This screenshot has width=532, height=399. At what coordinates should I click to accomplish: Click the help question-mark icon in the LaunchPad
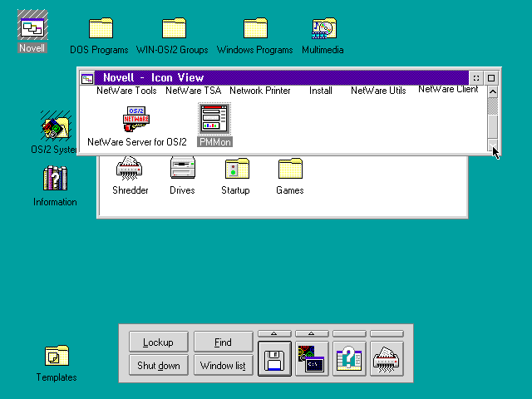349,359
